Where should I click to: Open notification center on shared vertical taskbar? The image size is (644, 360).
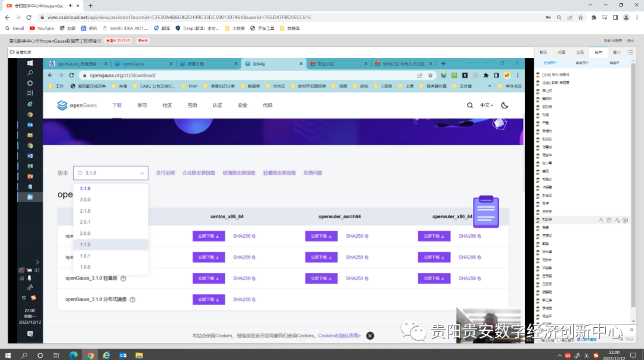pyautogui.click(x=30, y=334)
